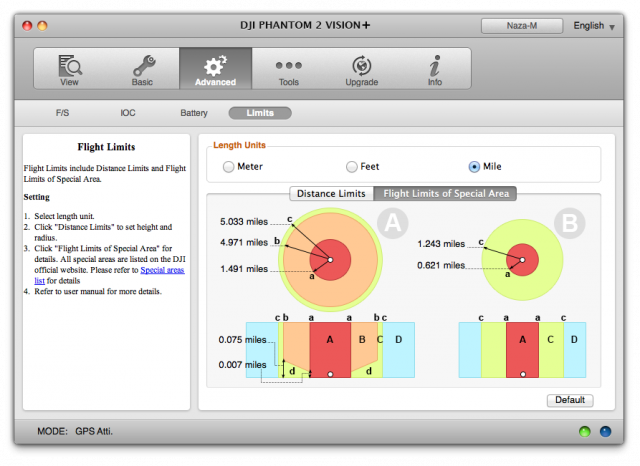This screenshot has width=640, height=466.
Task: Switch to the IOC sub-tab
Action: 128,113
